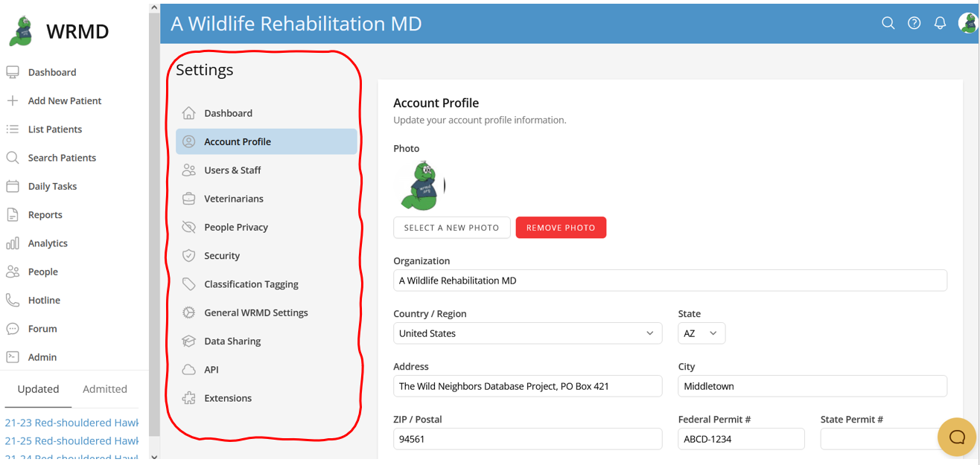Click the Admin terminal icon
The width and height of the screenshot is (980, 465).
13,357
